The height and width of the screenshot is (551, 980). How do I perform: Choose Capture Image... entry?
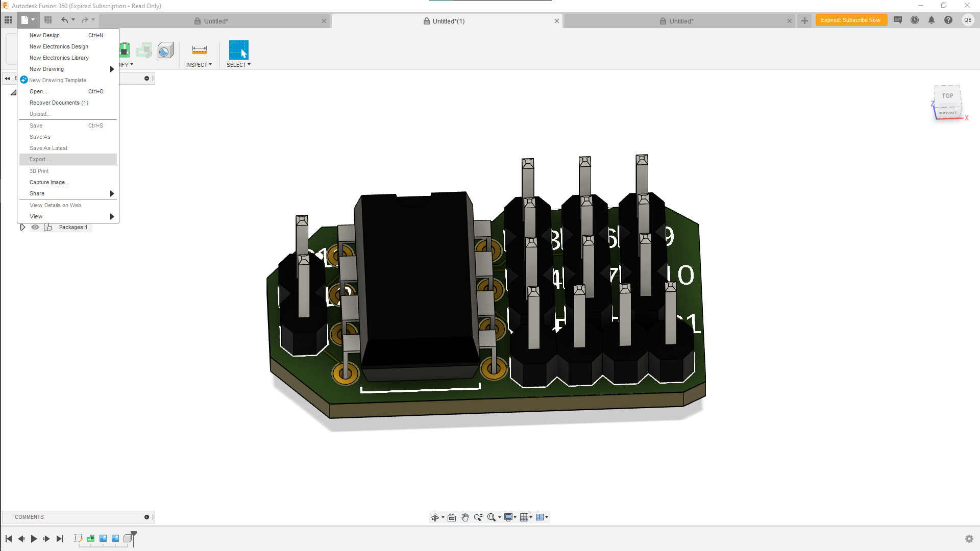68,182
